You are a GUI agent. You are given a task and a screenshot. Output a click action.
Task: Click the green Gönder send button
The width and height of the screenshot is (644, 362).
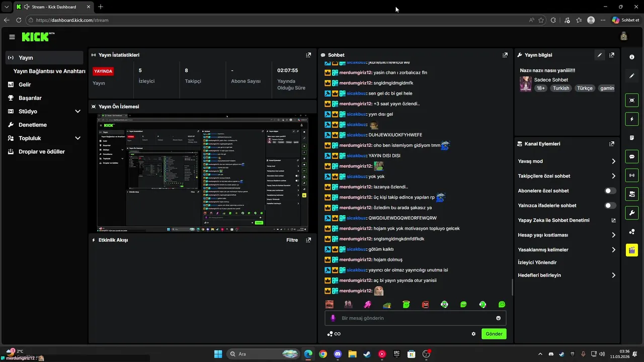coord(494,334)
